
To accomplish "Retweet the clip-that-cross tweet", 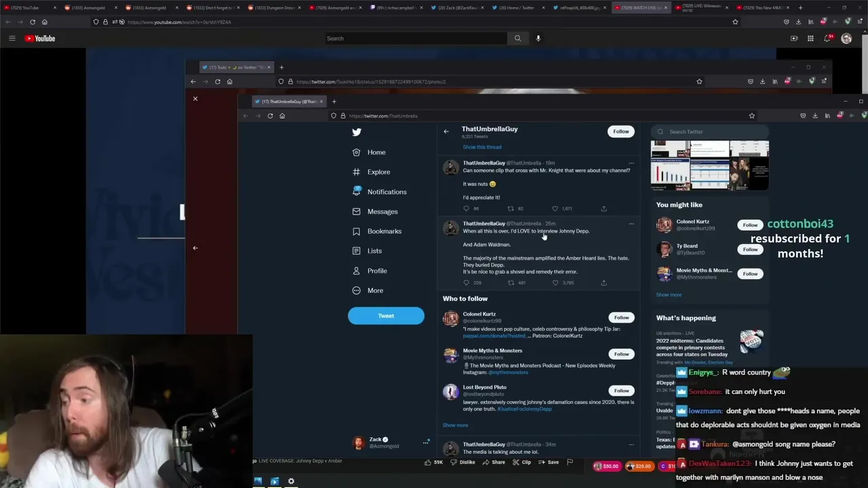I will tap(511, 209).
